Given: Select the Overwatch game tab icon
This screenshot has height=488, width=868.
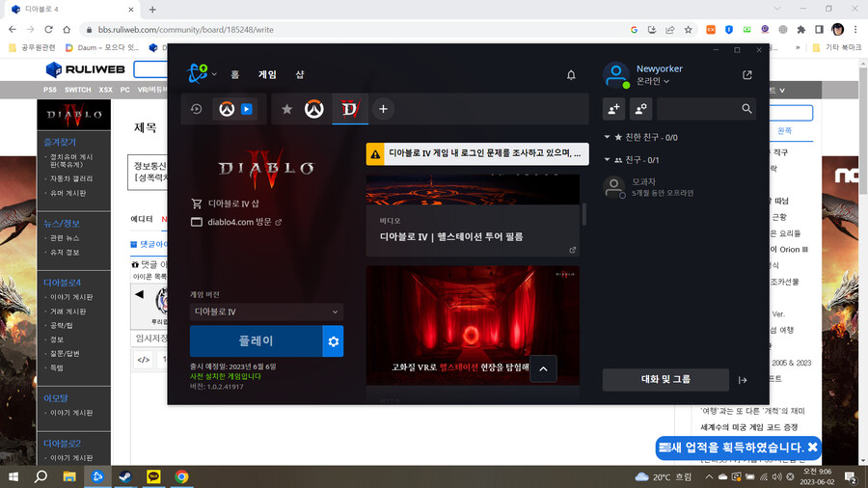Looking at the screenshot, I should pos(313,109).
